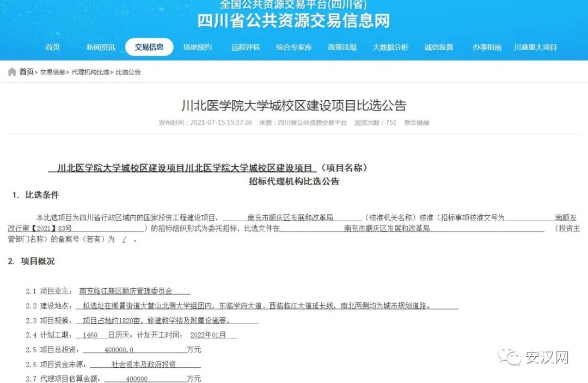
Task: Open 大数据分析 navigation tab
Action: [390, 47]
